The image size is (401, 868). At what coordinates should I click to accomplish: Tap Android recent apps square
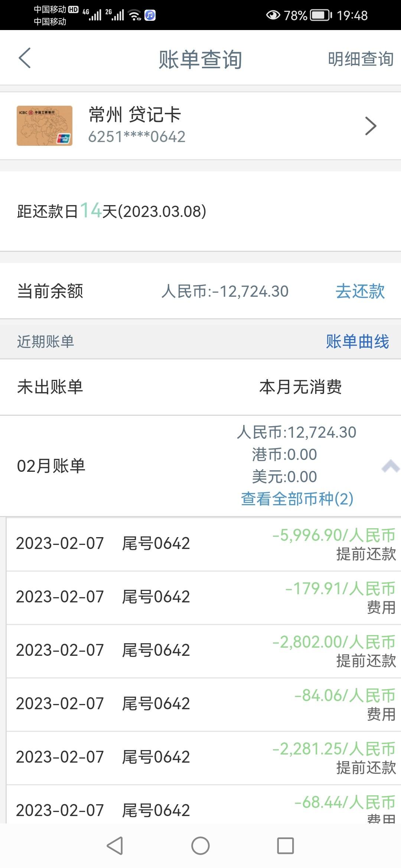pos(286,846)
